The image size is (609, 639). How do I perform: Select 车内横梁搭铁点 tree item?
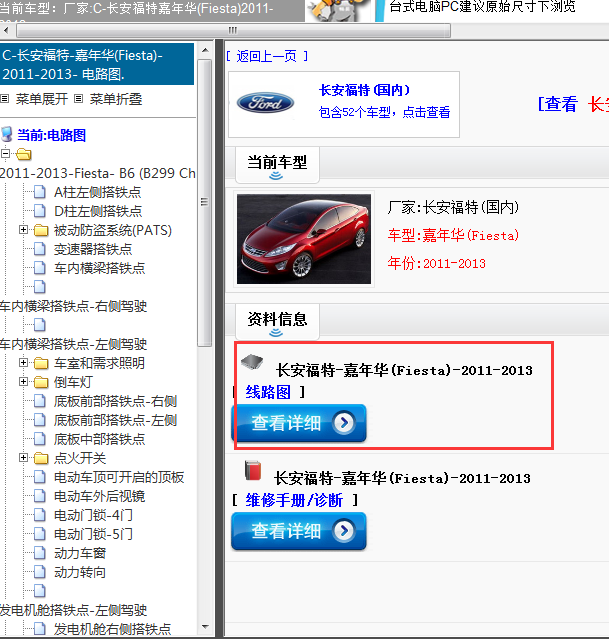[x=99, y=268]
